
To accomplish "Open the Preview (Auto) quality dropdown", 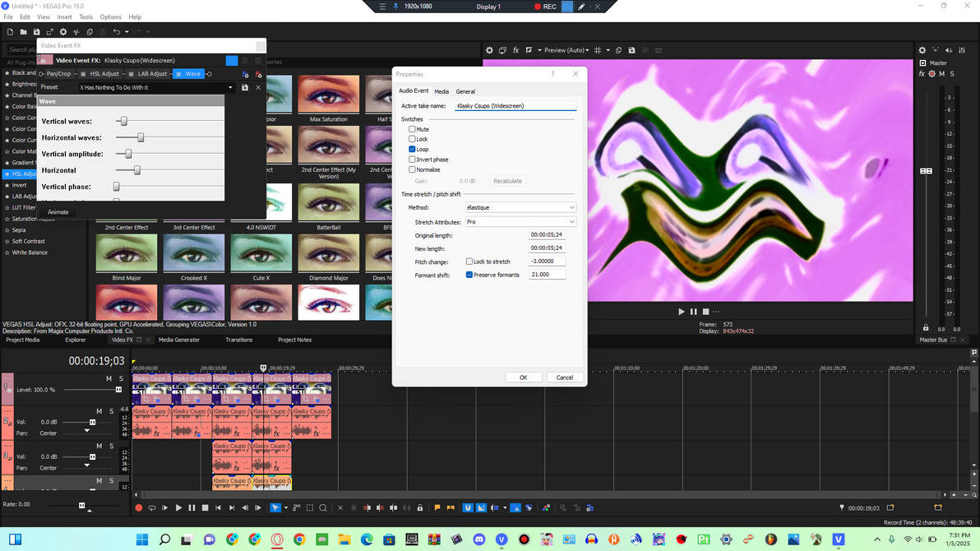I will pyautogui.click(x=566, y=50).
